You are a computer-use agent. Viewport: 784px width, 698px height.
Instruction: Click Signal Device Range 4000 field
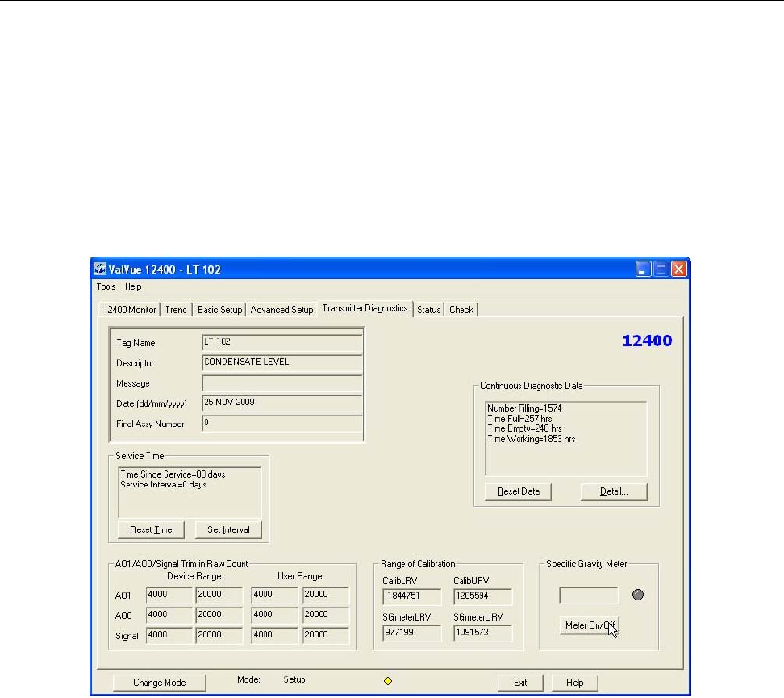(169, 635)
